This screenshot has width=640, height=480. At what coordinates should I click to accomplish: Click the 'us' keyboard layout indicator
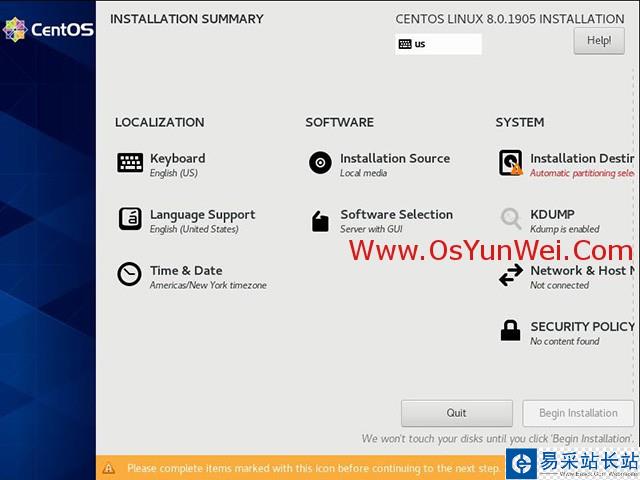click(438, 44)
